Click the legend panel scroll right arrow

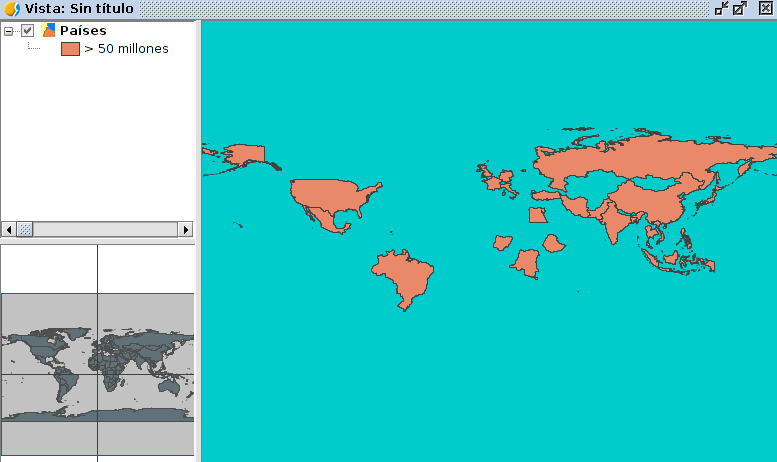click(185, 229)
